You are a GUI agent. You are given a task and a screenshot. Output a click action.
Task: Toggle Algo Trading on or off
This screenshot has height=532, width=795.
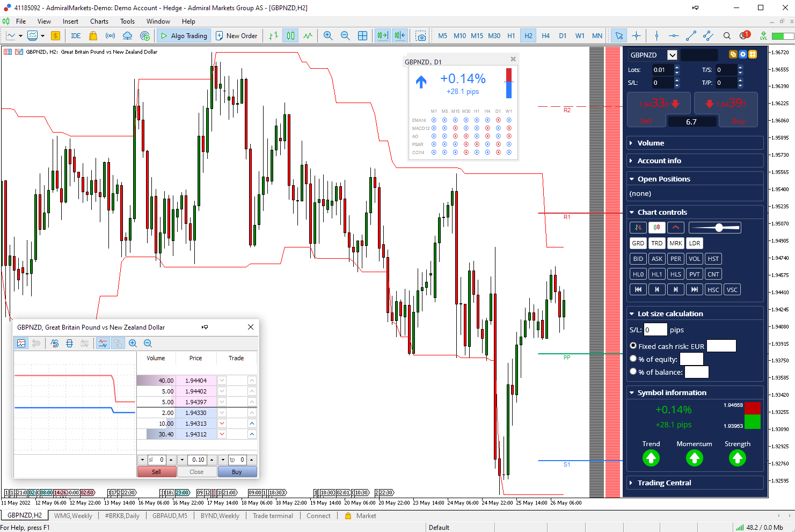[183, 35]
